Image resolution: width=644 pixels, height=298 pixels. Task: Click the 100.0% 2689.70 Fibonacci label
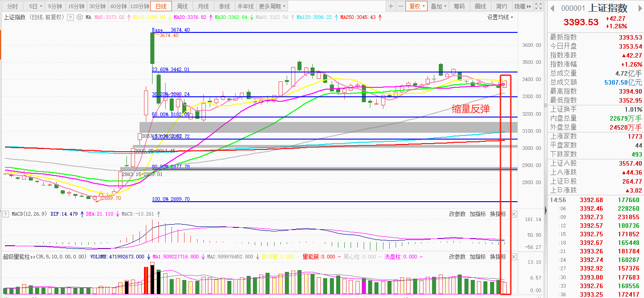(x=171, y=199)
